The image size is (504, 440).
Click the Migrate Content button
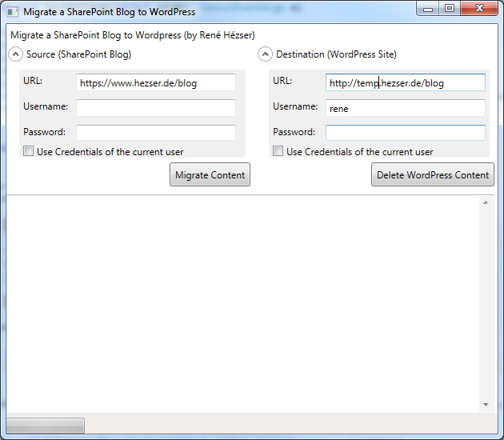(x=210, y=174)
